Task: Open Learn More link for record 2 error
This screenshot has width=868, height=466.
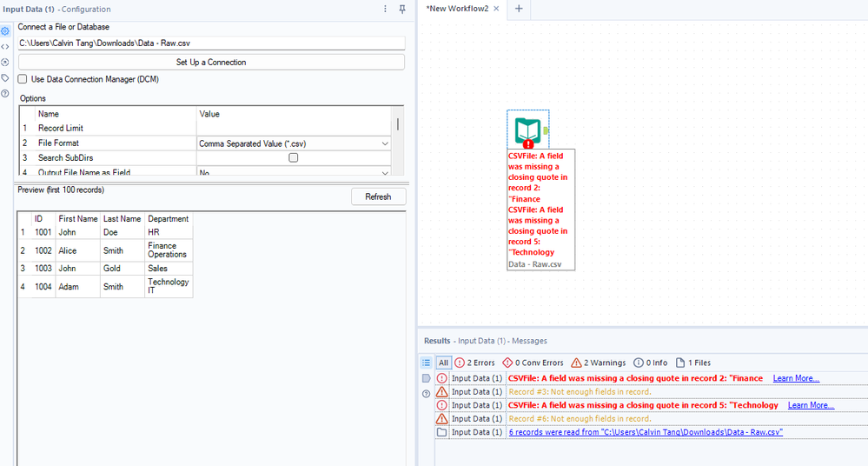Action: [796, 378]
